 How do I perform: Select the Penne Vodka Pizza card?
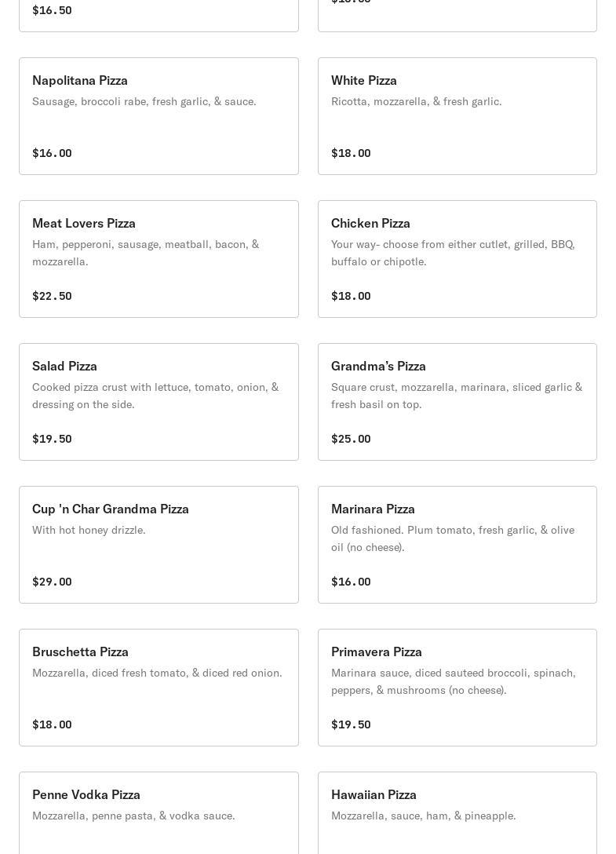click(x=159, y=812)
